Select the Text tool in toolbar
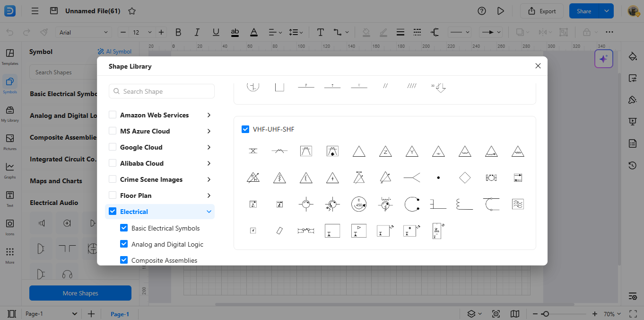 320,32
